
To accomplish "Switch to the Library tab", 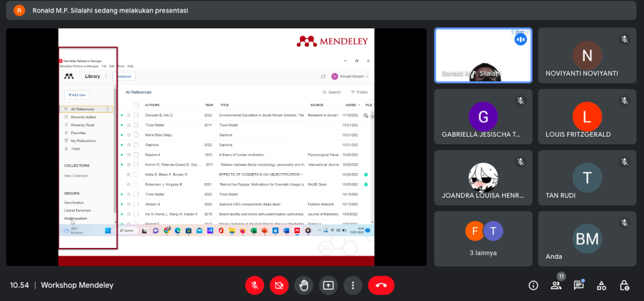I will point(92,76).
